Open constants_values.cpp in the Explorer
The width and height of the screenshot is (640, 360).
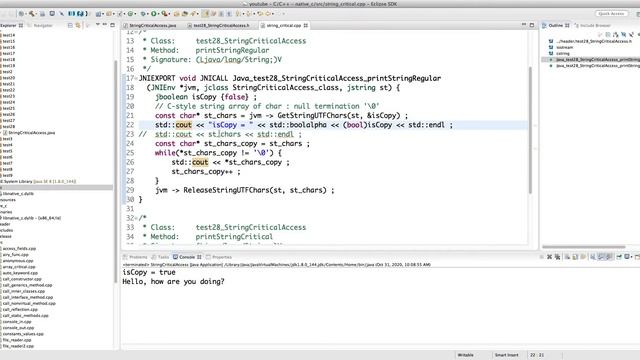coord(23,334)
